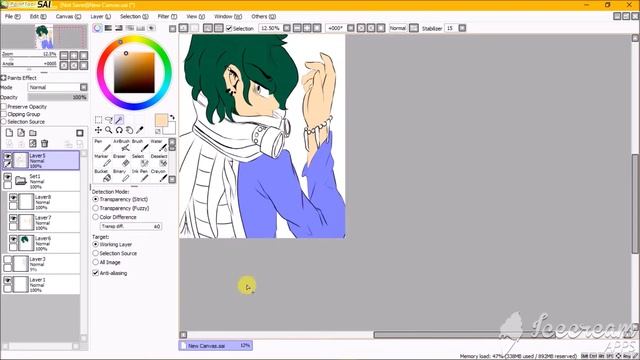Open the zoom percentage dropdown in toolbar
The image size is (640, 360).
coord(287,28)
